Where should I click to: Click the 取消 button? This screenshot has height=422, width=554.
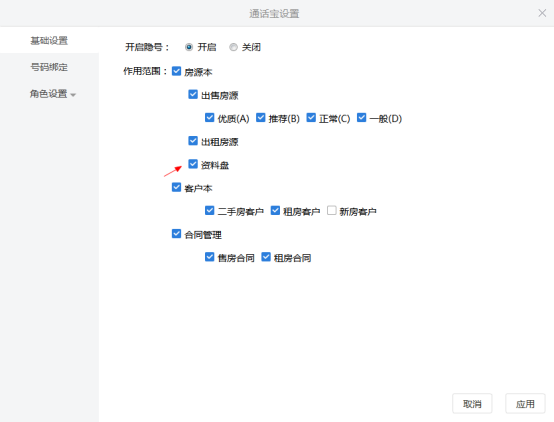point(472,404)
